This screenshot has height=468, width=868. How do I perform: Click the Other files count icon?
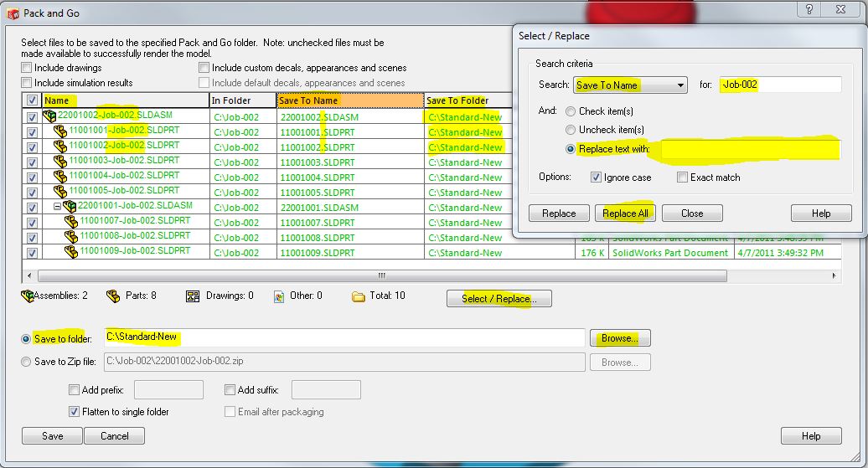tap(279, 296)
